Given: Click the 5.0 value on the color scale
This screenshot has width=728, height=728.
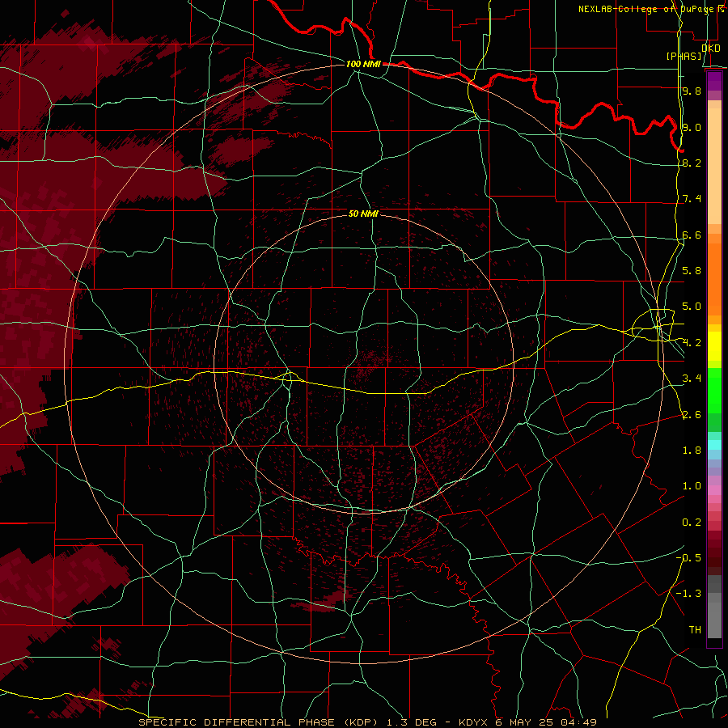Looking at the screenshot, I should (x=692, y=307).
